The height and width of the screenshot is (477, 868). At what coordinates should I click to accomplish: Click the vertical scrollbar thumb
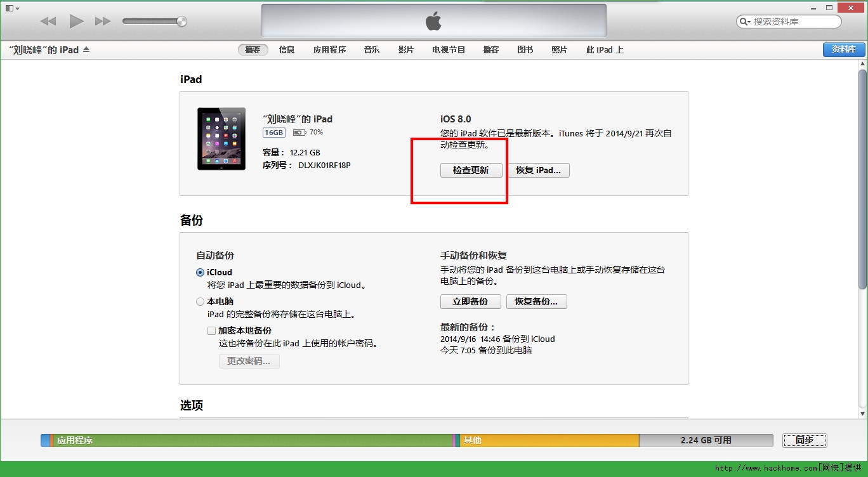[x=862, y=181]
